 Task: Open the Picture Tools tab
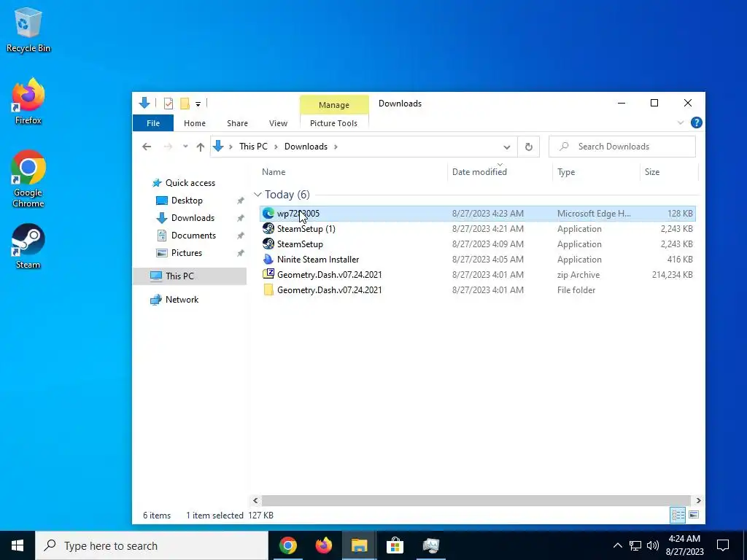point(333,123)
